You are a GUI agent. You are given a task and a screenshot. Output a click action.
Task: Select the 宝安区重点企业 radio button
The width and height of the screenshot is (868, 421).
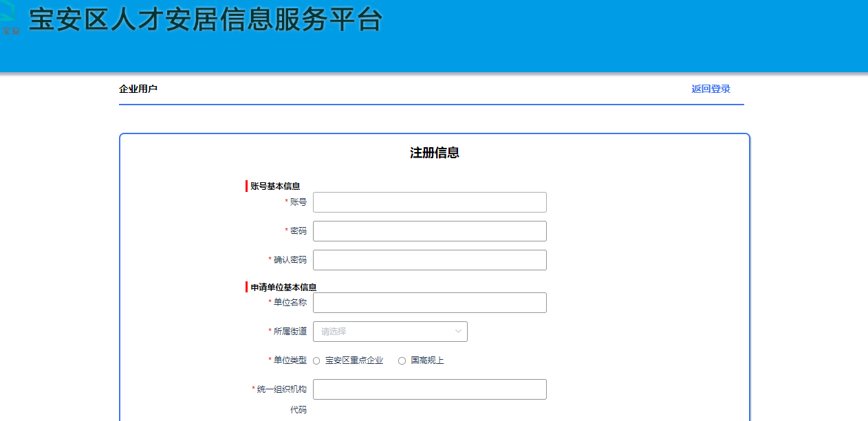click(316, 360)
